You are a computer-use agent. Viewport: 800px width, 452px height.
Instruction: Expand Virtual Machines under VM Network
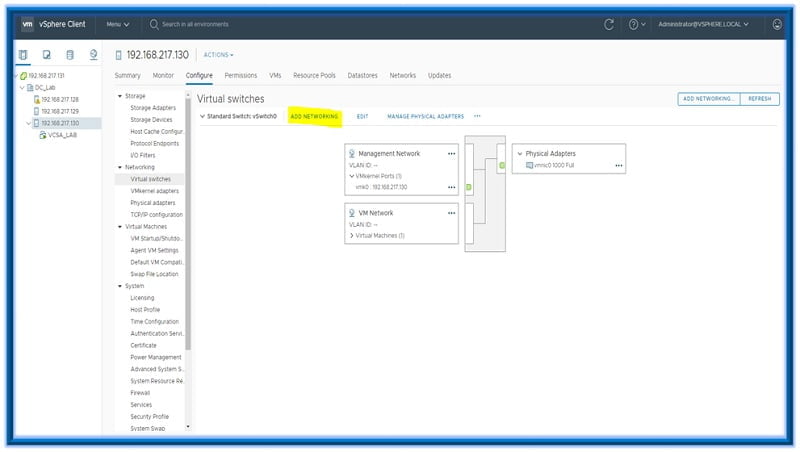(352, 235)
